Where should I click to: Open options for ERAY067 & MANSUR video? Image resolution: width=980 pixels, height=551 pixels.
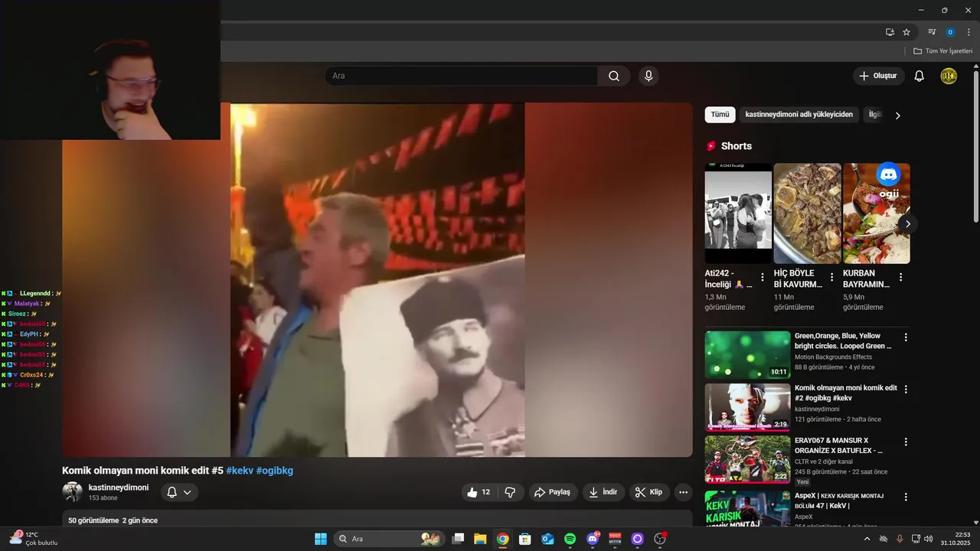[x=906, y=442]
